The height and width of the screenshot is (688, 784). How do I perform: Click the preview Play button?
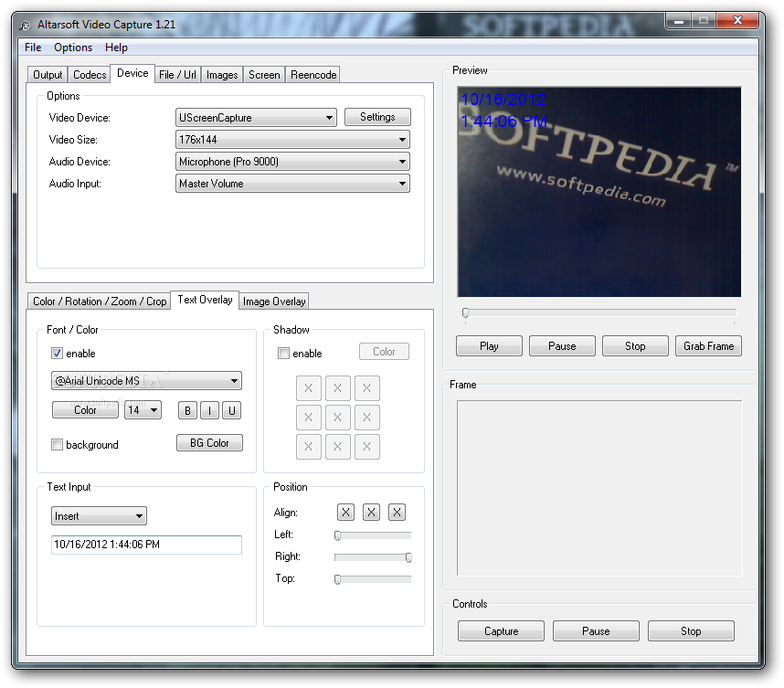(489, 346)
